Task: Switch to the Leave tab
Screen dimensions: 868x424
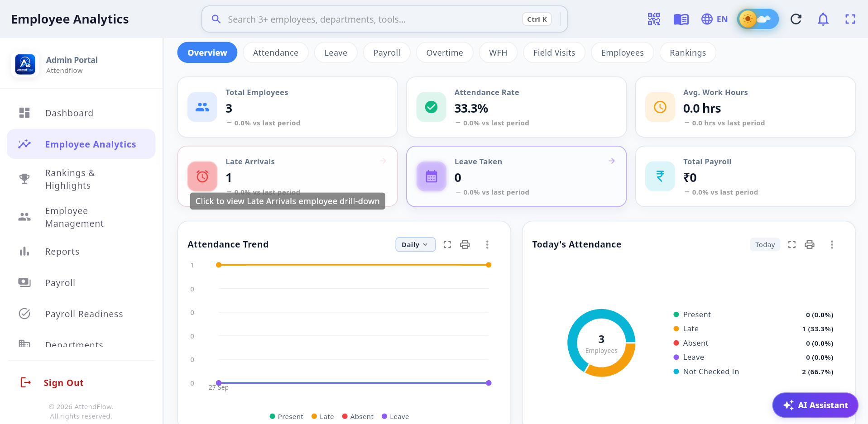Action: (x=336, y=52)
